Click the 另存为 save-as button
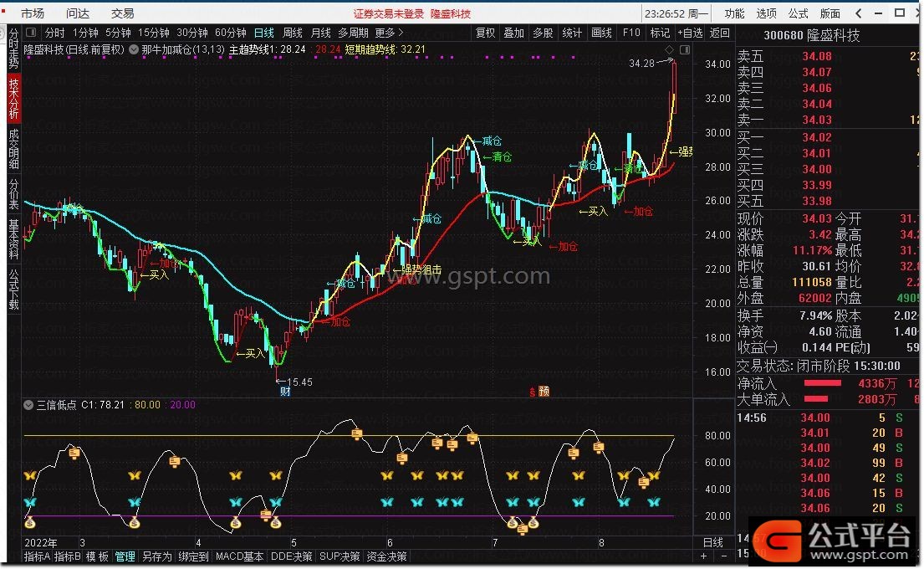This screenshot has width=924, height=569. 156,556
